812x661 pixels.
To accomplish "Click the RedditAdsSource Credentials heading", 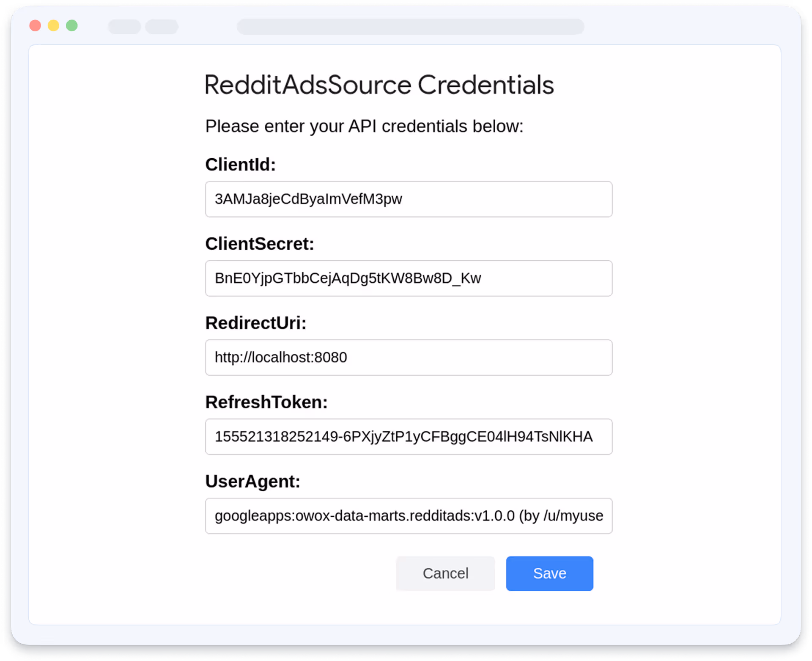I will pos(379,85).
